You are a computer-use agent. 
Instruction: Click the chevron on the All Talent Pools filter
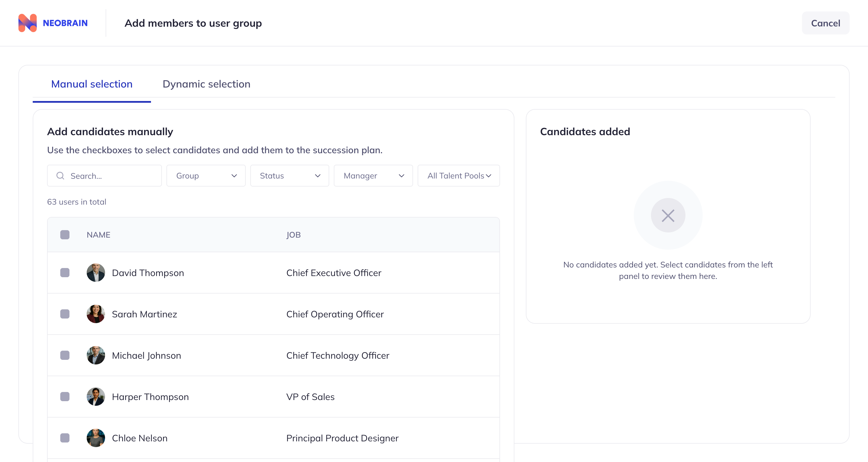[x=489, y=176]
